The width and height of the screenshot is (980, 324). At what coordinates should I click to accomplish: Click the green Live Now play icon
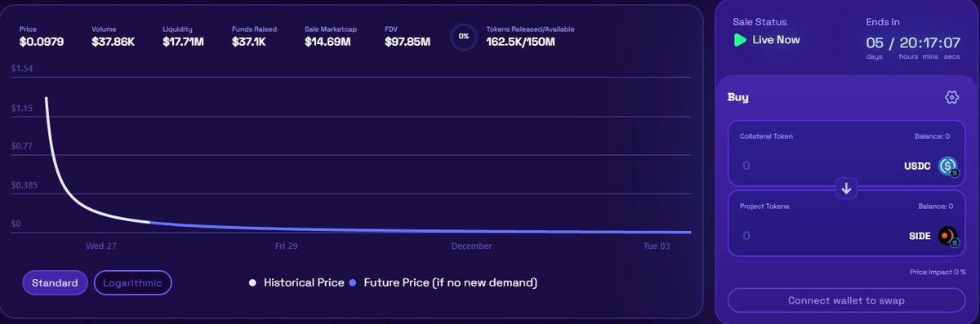click(740, 39)
